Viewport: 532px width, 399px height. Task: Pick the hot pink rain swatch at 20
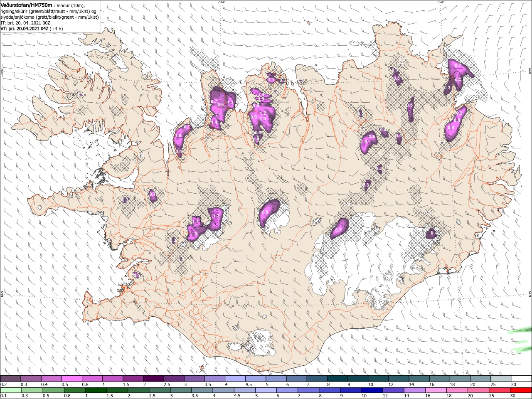pos(479,390)
